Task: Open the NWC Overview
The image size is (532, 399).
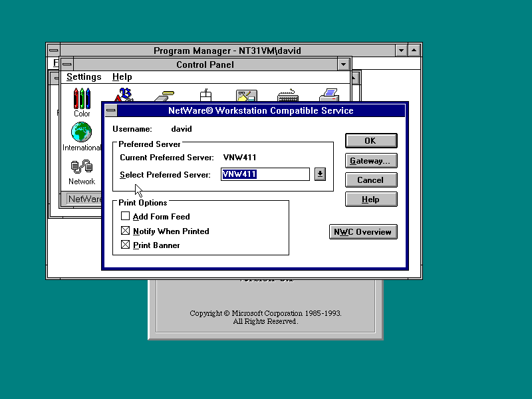Action: click(x=363, y=232)
